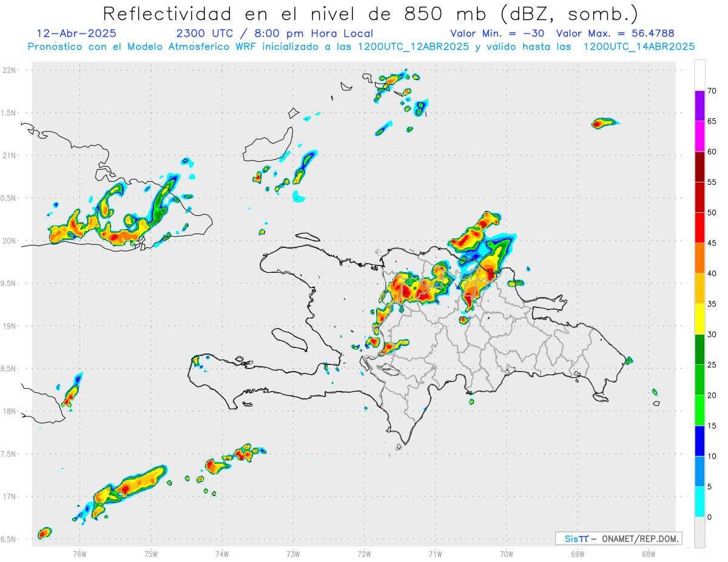Click the lime green 15-20 dBZ colorbar segment
Image resolution: width=728 pixels, height=562 pixels.
click(x=699, y=410)
